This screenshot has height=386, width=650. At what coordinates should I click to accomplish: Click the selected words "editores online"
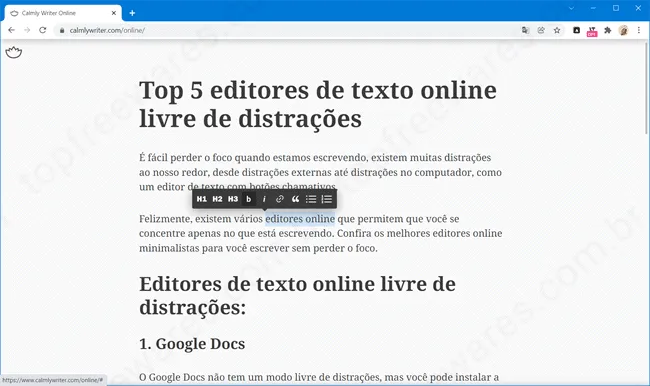click(300, 218)
